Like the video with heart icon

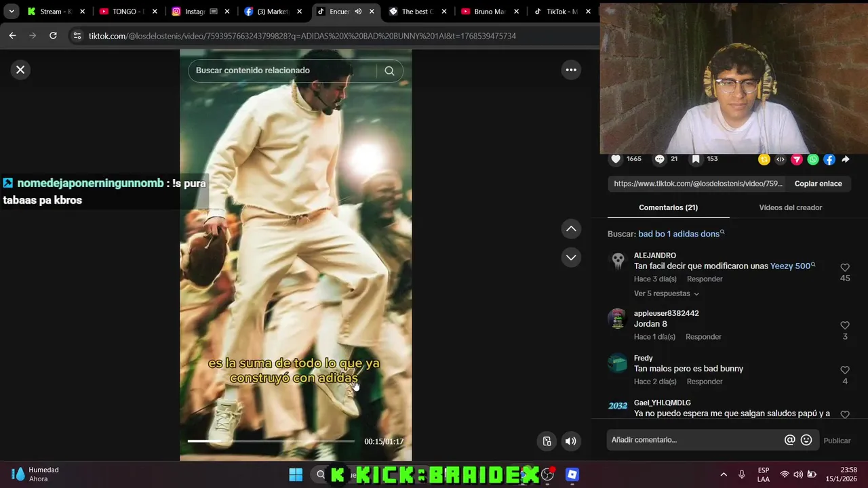[616, 159]
